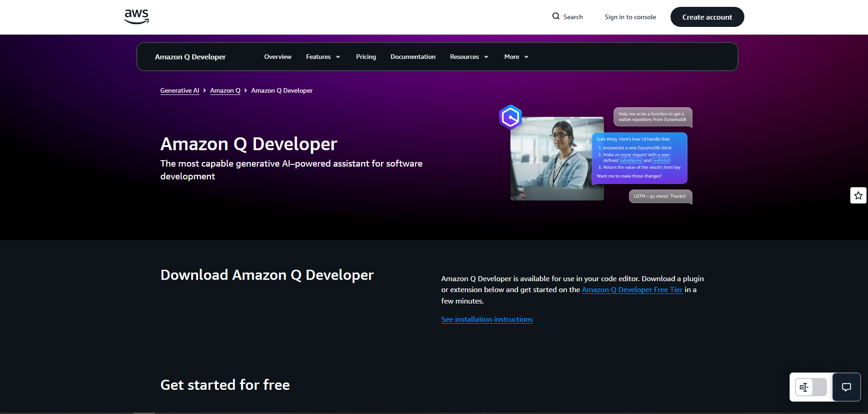Screen dimensions: 868x414
Task: Click the Download Amazon Q Developer heading
Action: (x=267, y=275)
